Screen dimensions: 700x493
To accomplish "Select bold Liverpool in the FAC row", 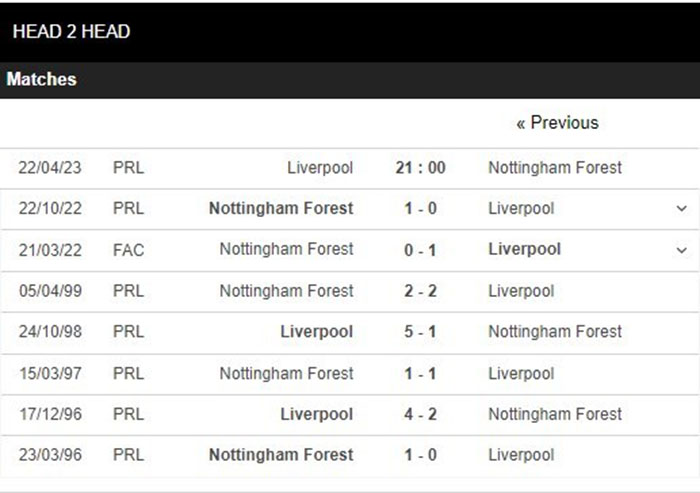I will (x=525, y=250).
